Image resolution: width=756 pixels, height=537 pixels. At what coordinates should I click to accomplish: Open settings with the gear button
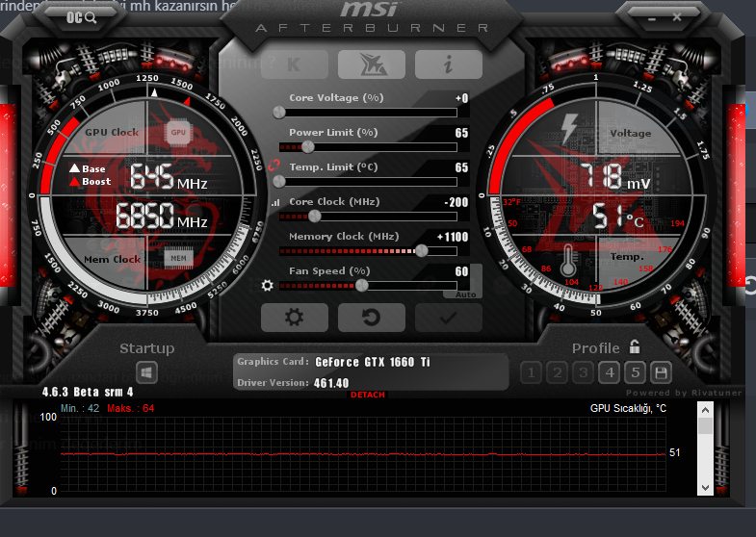pyautogui.click(x=295, y=318)
